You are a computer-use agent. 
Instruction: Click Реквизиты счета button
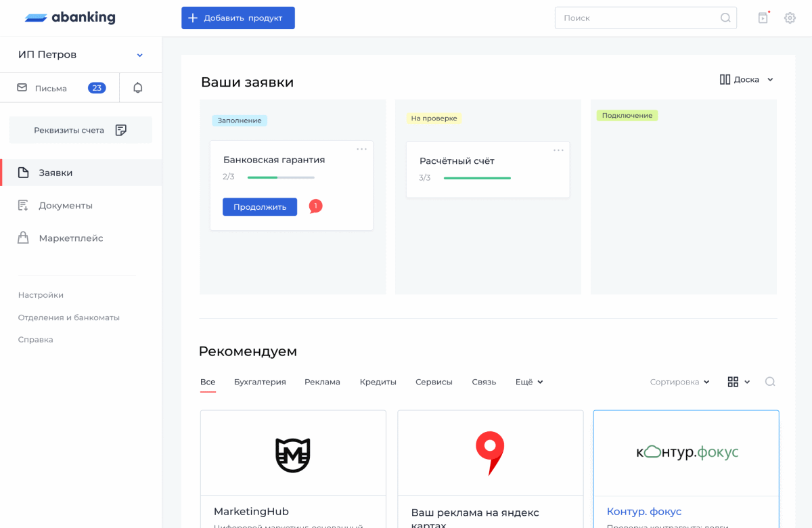click(x=81, y=130)
